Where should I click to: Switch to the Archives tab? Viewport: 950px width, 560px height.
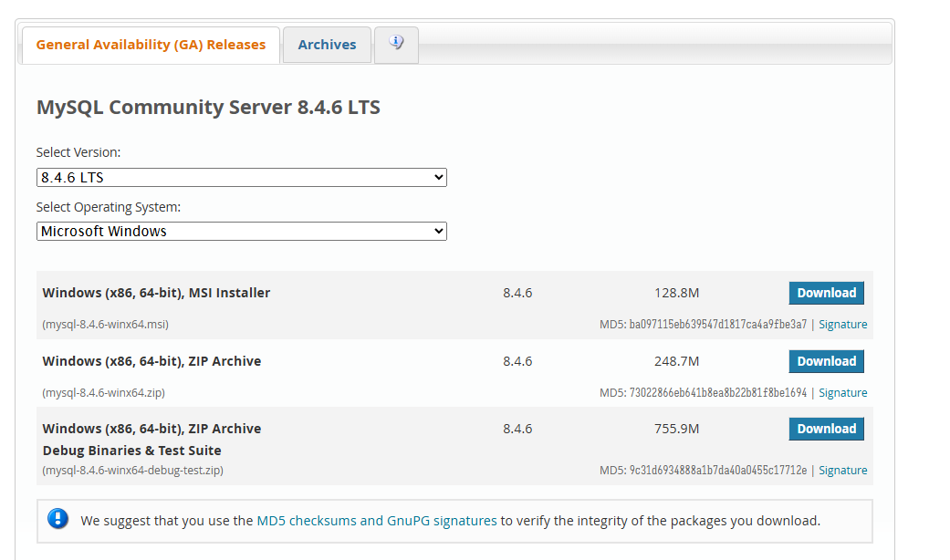point(328,45)
